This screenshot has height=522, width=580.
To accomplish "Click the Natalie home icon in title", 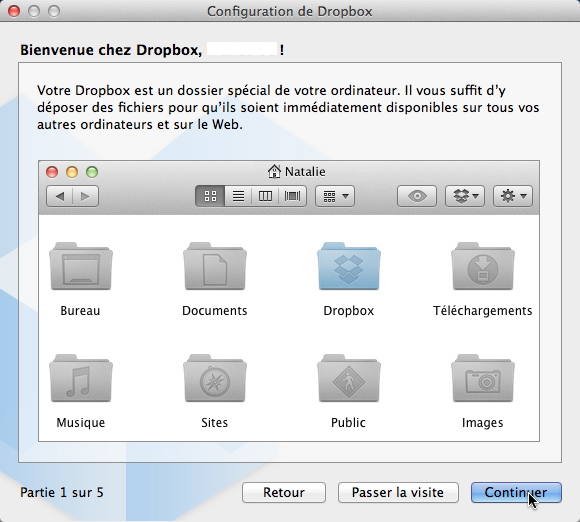I will tap(274, 171).
